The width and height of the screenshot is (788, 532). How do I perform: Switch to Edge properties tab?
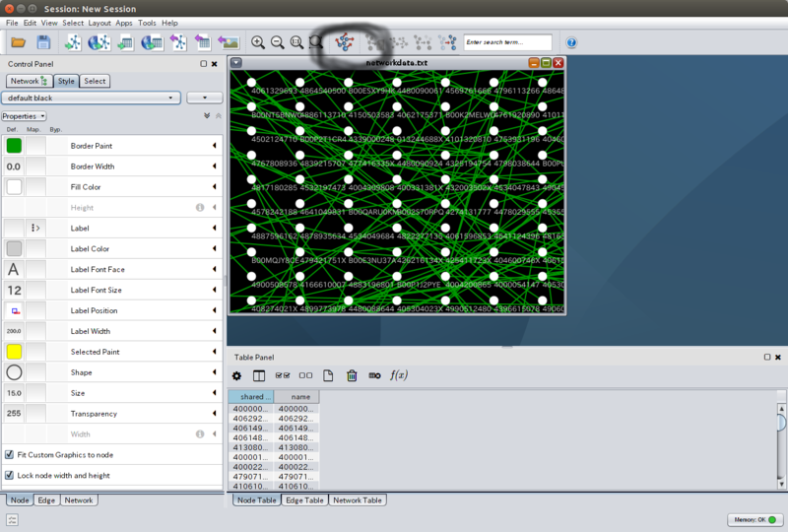(46, 500)
